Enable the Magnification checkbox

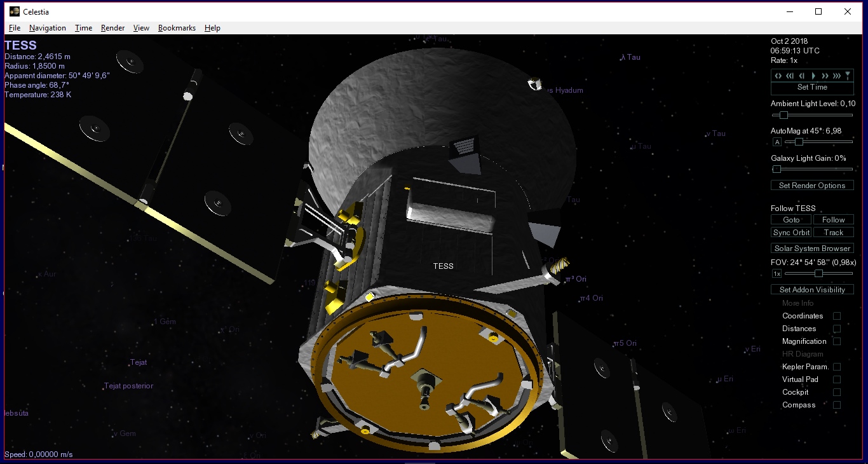[x=837, y=341]
